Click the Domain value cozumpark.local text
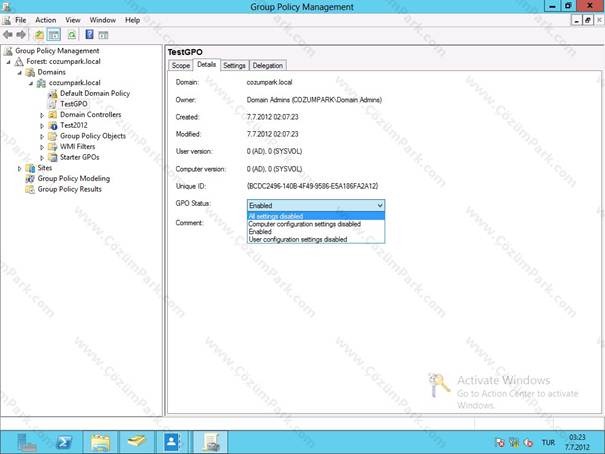 pos(269,82)
